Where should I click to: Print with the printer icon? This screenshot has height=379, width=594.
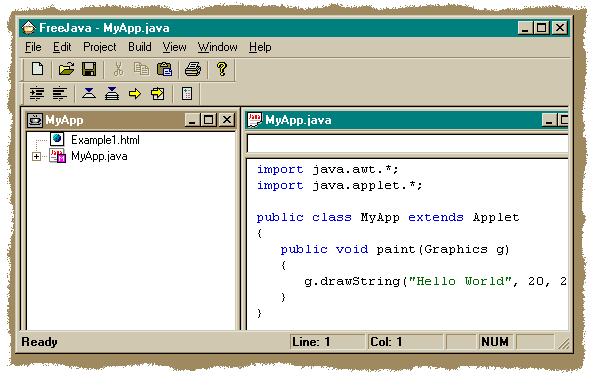pos(193,69)
